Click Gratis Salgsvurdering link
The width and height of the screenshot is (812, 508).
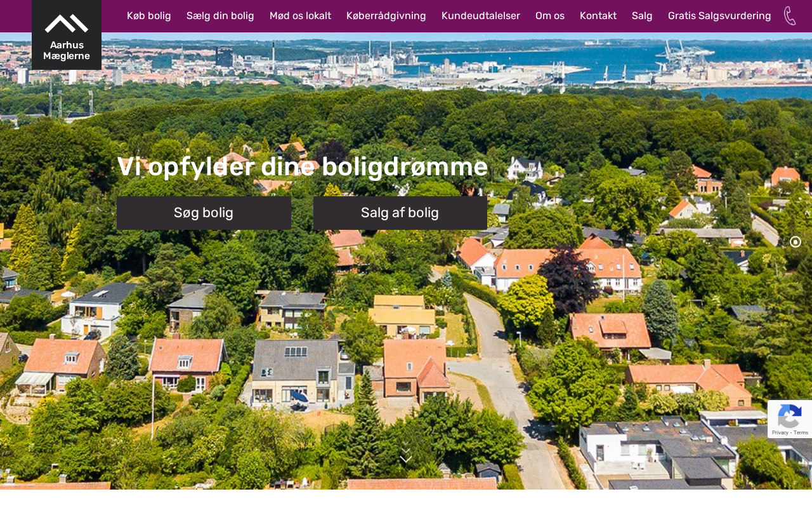point(719,16)
